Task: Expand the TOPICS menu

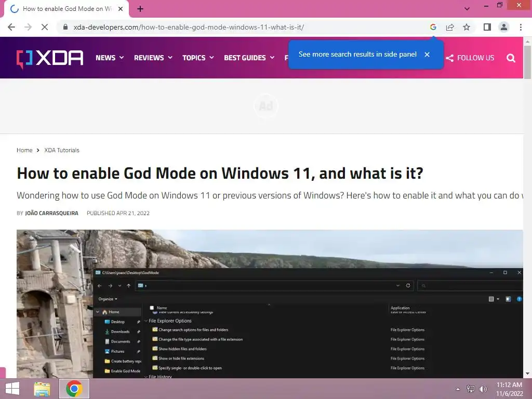Action: 198,58
